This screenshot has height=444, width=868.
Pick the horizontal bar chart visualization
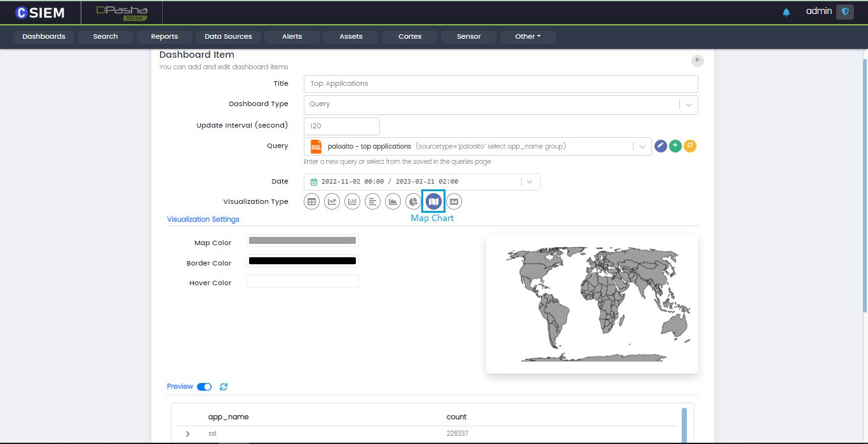[x=372, y=201]
